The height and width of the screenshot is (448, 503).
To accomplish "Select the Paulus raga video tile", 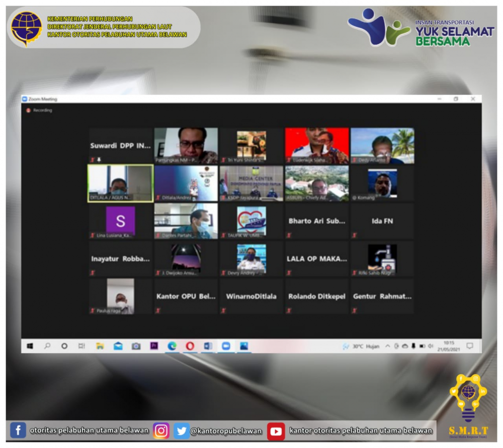I will pyautogui.click(x=121, y=296).
